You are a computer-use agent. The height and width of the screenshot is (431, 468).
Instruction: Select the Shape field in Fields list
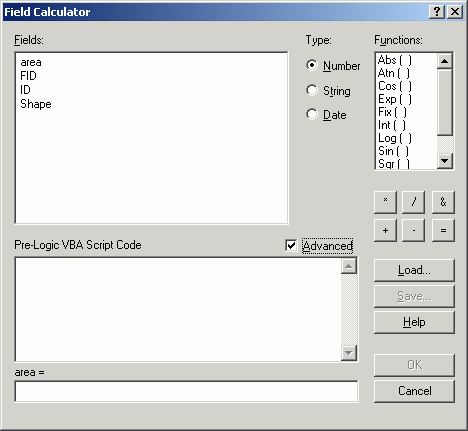point(36,104)
